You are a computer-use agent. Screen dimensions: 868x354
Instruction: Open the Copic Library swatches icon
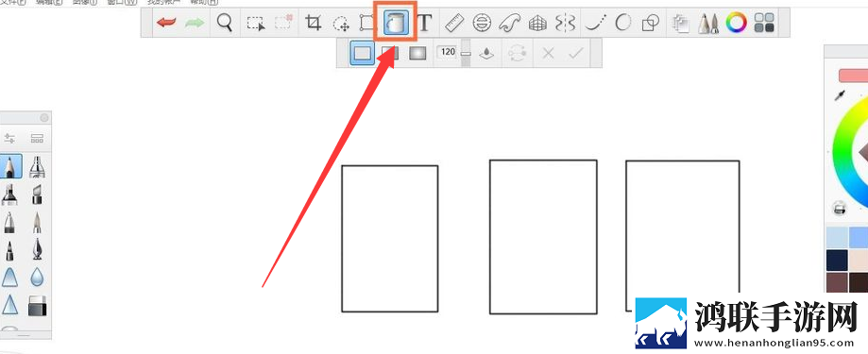pyautogui.click(x=764, y=23)
